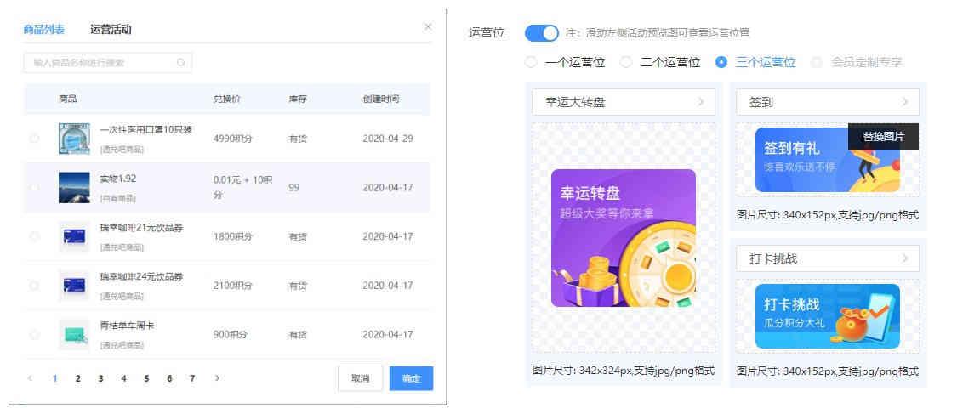This screenshot has width=980, height=414.
Task: Click the 创建时间 column header
Action: [381, 99]
